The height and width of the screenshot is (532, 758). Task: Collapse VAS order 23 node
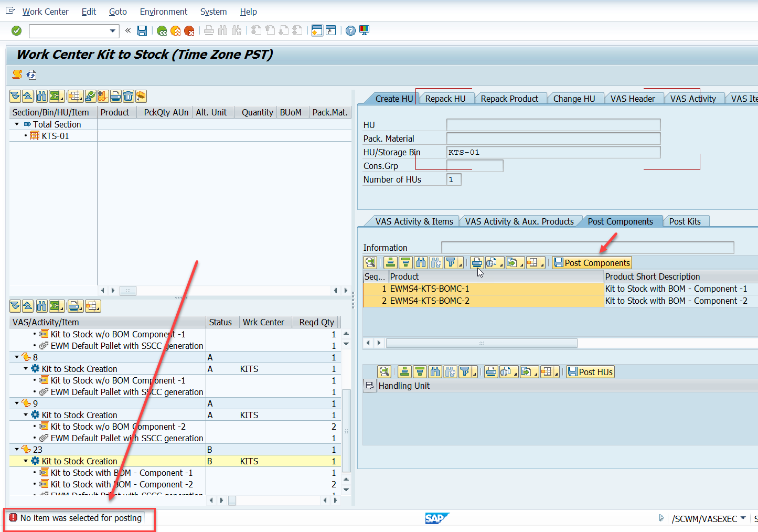(x=17, y=450)
